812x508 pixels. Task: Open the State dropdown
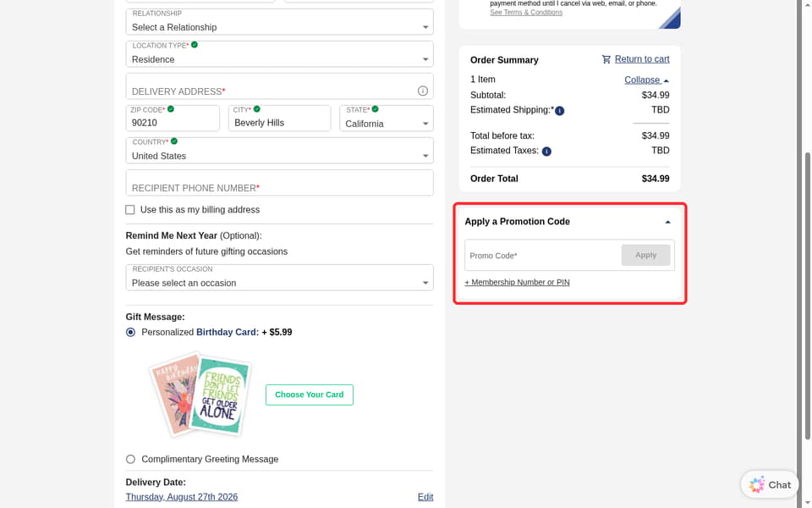[387, 119]
